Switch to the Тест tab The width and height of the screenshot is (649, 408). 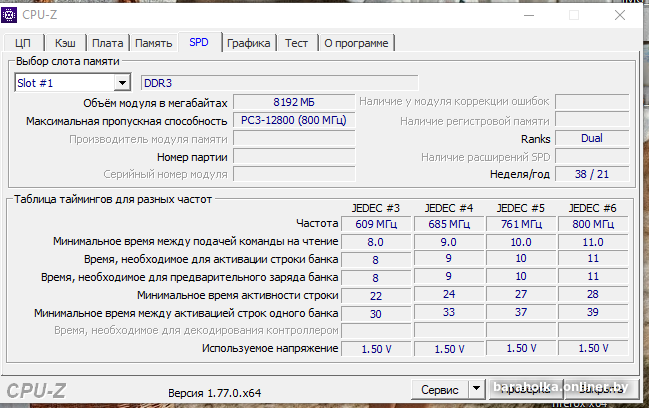click(x=296, y=43)
